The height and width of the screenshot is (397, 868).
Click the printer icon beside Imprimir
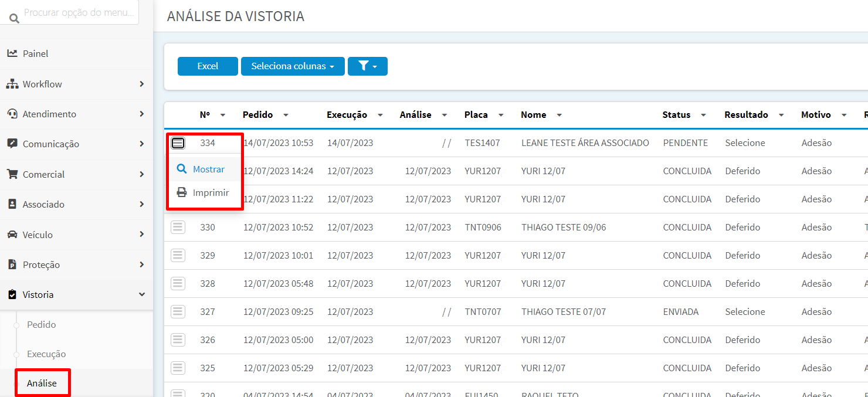coord(182,192)
